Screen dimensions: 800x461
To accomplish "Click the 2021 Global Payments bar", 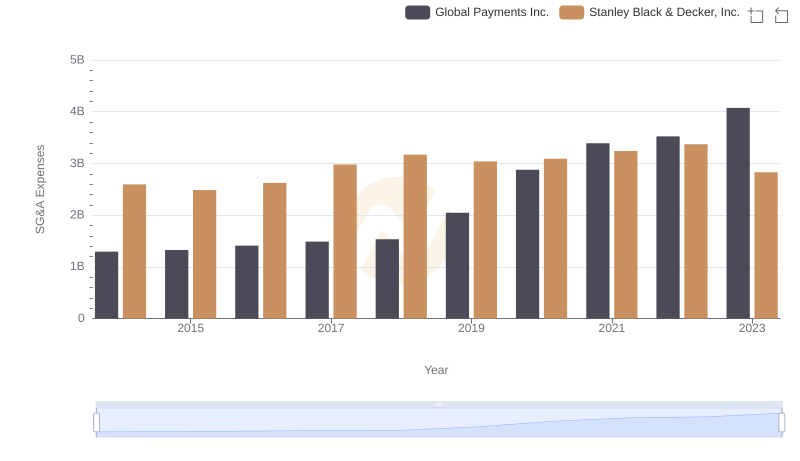I will (x=598, y=231).
